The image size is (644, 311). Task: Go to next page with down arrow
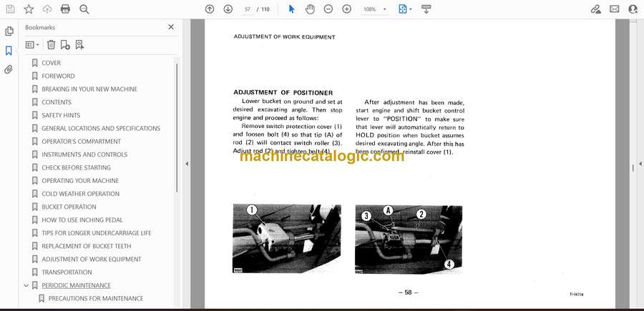coord(228,9)
